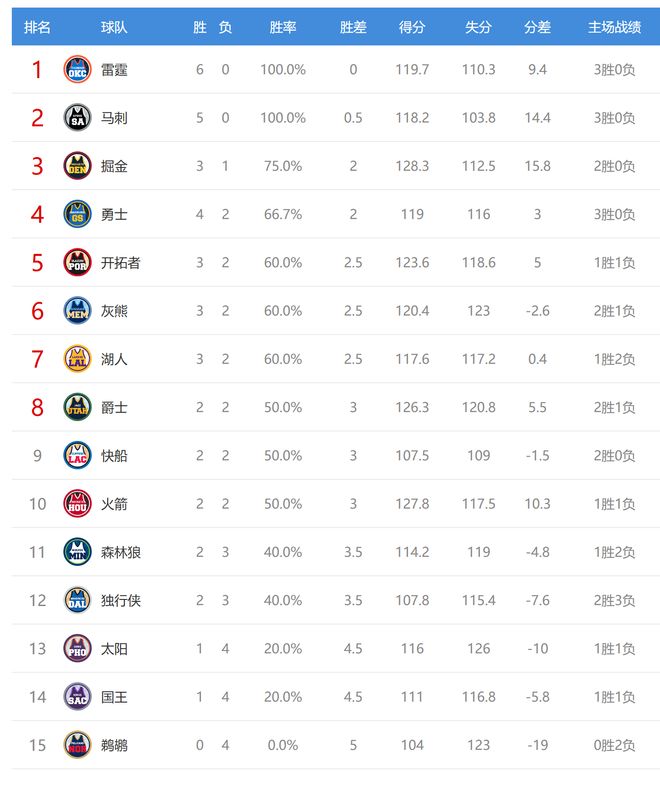Select the Pelicans NOR team logo
Screen dimensions: 660x801
[x=77, y=745]
